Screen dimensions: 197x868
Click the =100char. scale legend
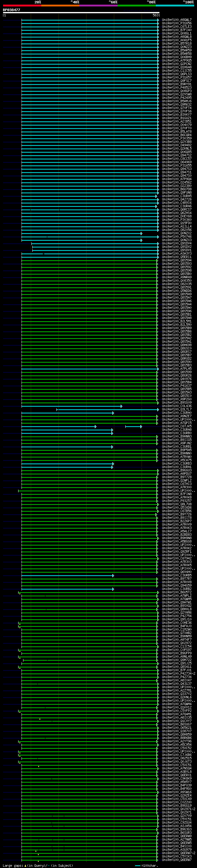tap(146, 866)
